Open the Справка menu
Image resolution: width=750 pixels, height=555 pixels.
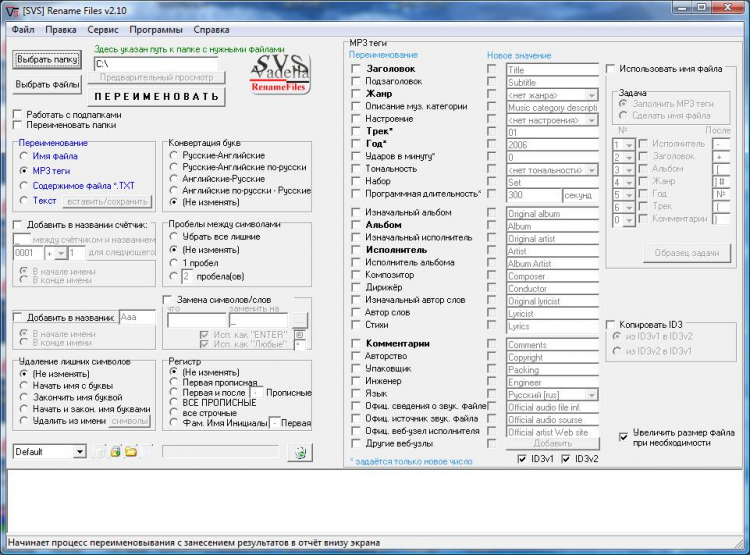tap(211, 30)
